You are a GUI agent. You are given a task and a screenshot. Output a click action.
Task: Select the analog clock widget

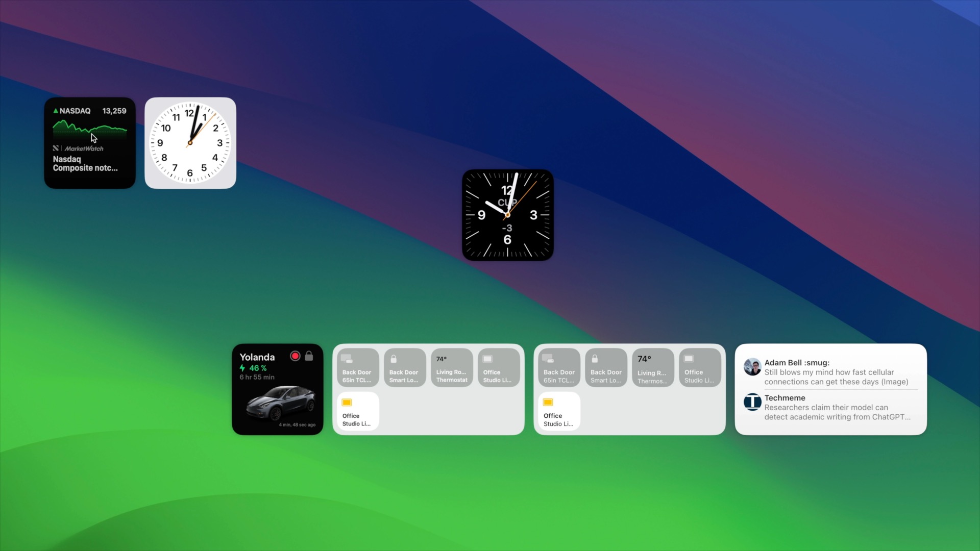click(190, 143)
